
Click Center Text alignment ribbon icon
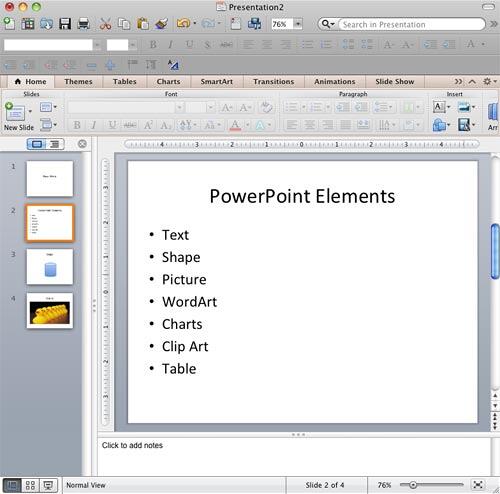click(310, 125)
